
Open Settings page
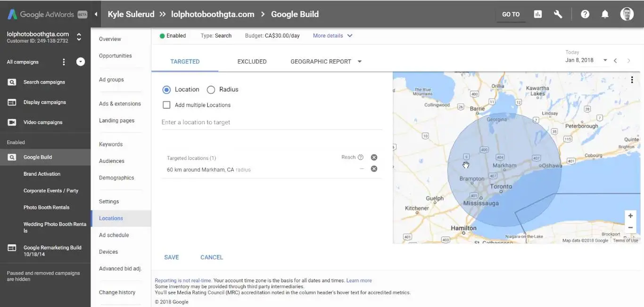[109, 202]
